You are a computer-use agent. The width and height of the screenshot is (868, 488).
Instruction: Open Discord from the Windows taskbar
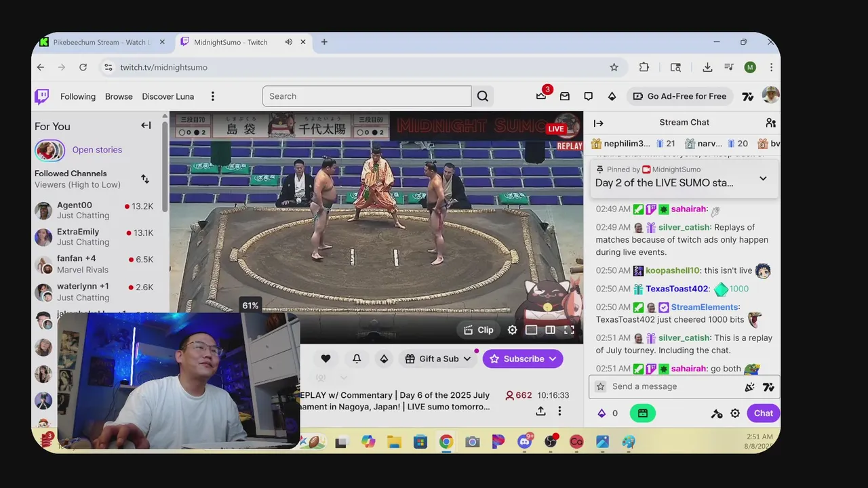(524, 442)
